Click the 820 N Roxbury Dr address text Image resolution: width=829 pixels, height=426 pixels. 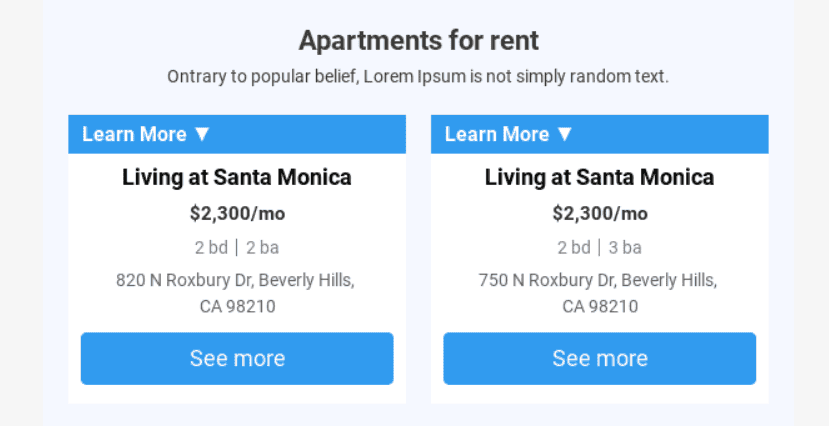click(x=235, y=280)
